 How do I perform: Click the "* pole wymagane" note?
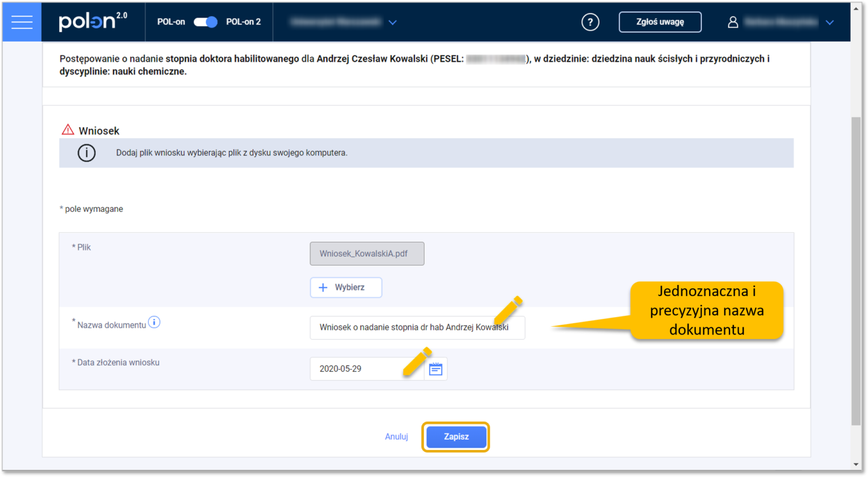coord(91,209)
